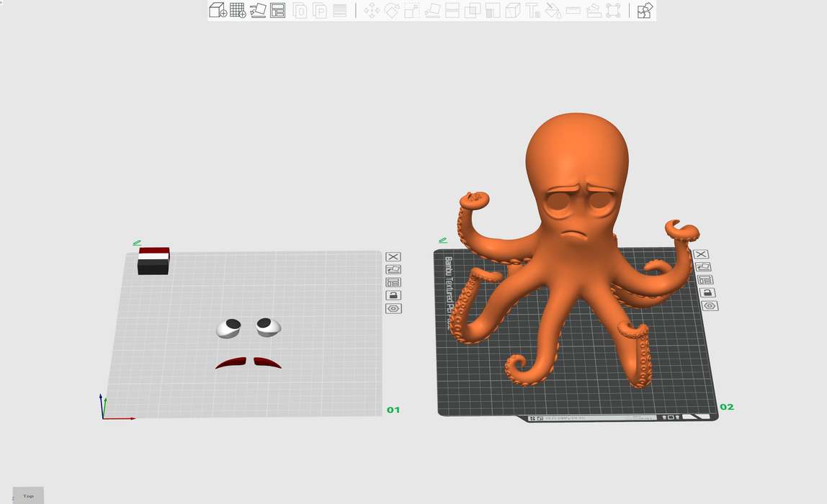This screenshot has width=827, height=504.
Task: Toggle the lock on plate 01
Action: tap(393, 295)
